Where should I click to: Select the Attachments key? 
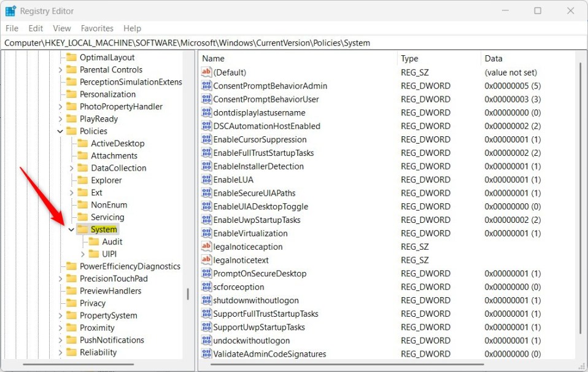pos(114,156)
